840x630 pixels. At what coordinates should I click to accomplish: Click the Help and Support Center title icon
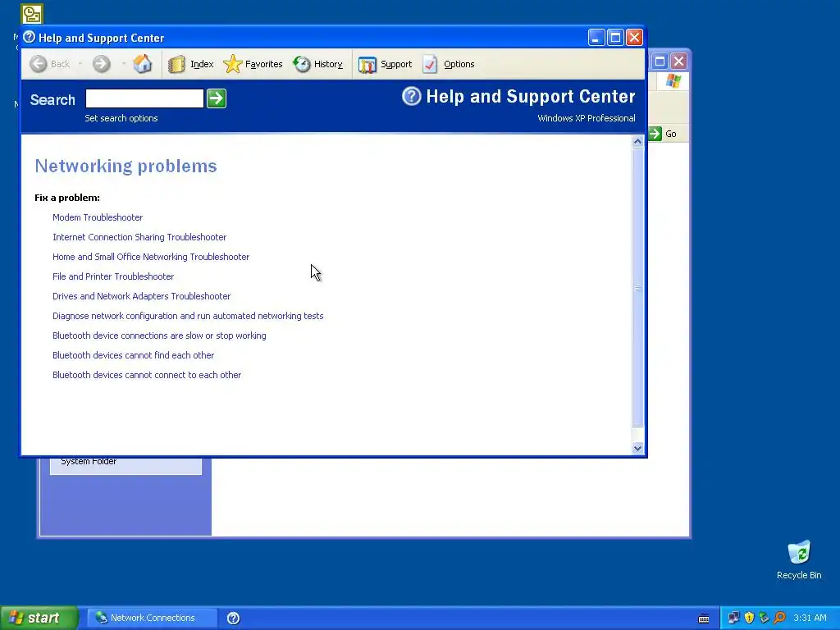pos(29,37)
